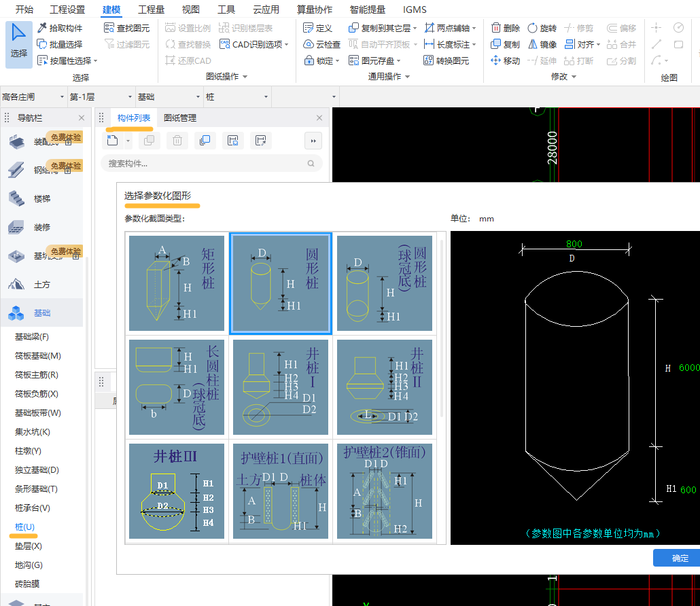Click the 搜索构件 search field
The height and width of the screenshot is (606, 700).
coord(211,163)
